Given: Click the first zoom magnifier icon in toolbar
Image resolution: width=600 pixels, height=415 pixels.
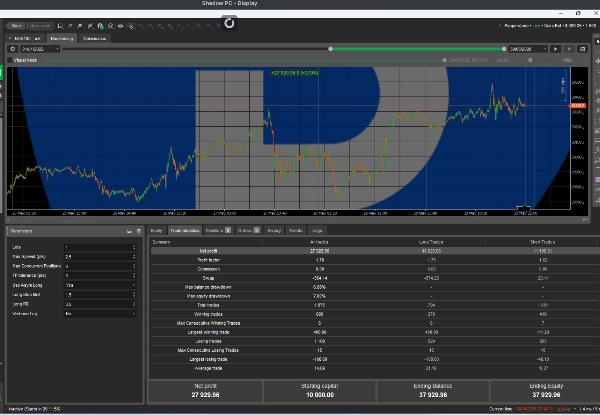Looking at the screenshot, I should (70, 26).
